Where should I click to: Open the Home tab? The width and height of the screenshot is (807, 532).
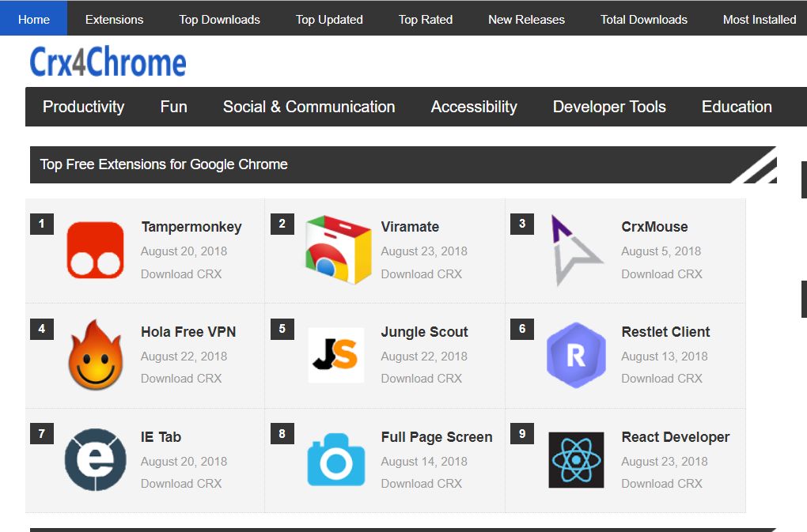click(x=33, y=19)
